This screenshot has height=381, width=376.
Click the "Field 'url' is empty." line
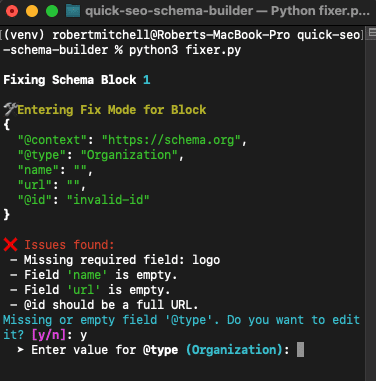tap(90, 290)
